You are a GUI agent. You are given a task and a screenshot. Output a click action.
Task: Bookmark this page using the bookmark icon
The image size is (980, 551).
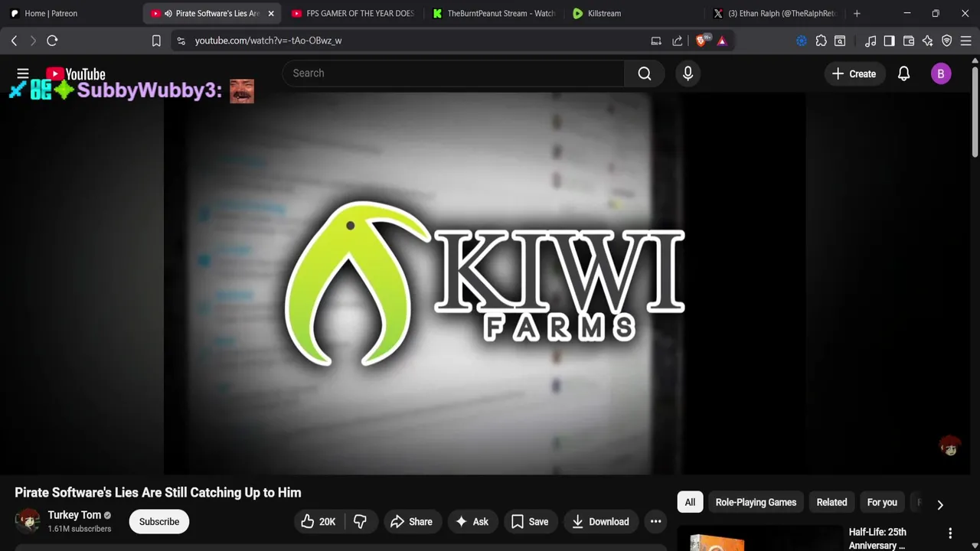click(156, 41)
